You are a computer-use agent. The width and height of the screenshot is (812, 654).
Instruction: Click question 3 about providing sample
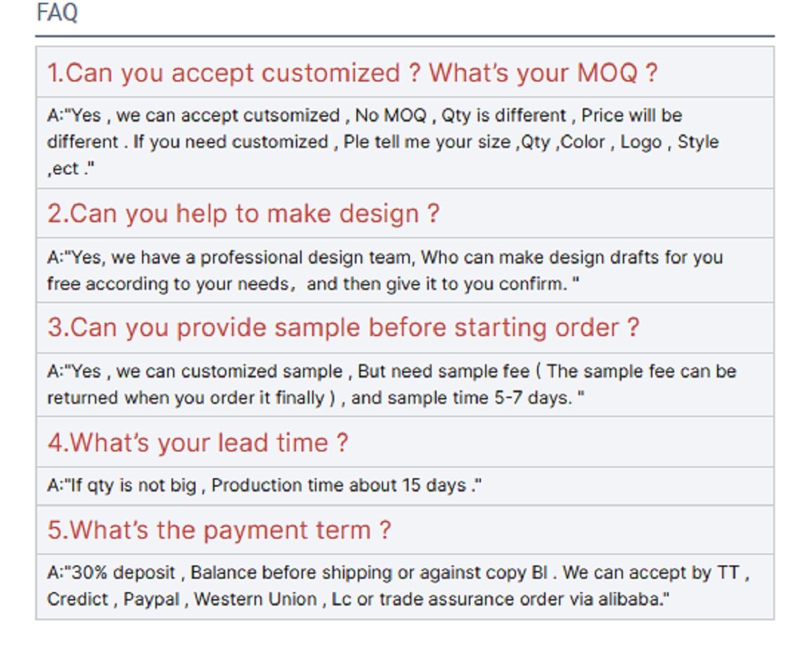pyautogui.click(x=343, y=328)
